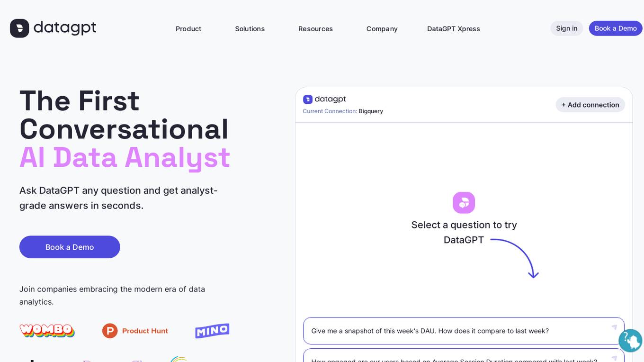Screen dimensions: 644x362
Task: Click send arrow on DAU snapshot question
Action: [x=614, y=327]
